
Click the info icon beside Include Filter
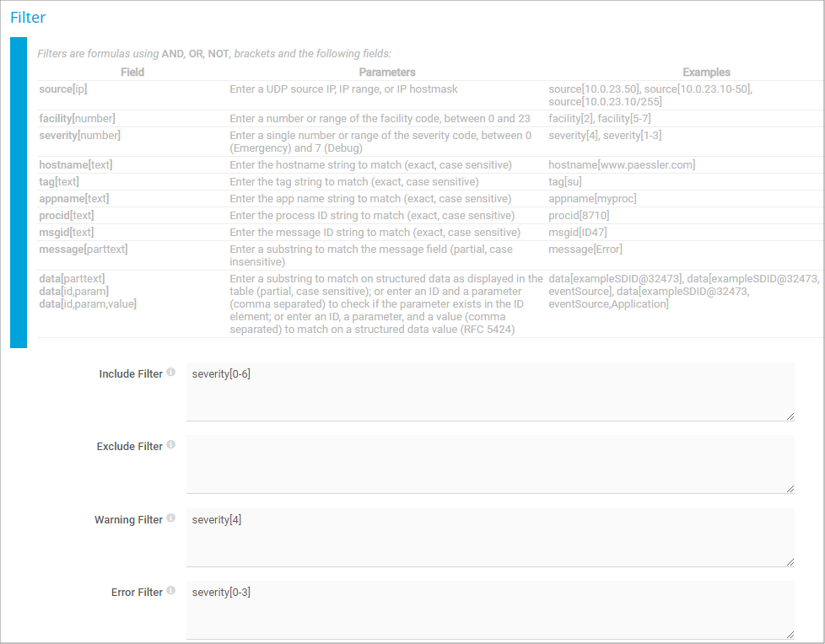click(x=170, y=373)
